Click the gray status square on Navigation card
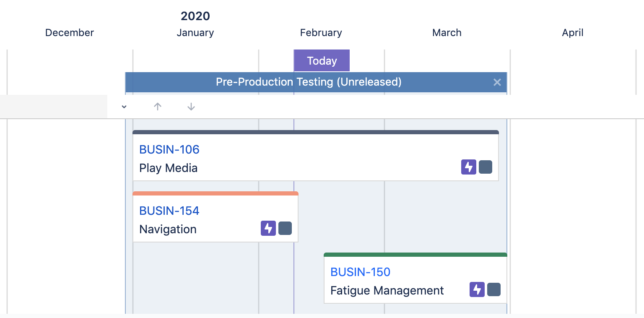The image size is (644, 318). [x=285, y=228]
